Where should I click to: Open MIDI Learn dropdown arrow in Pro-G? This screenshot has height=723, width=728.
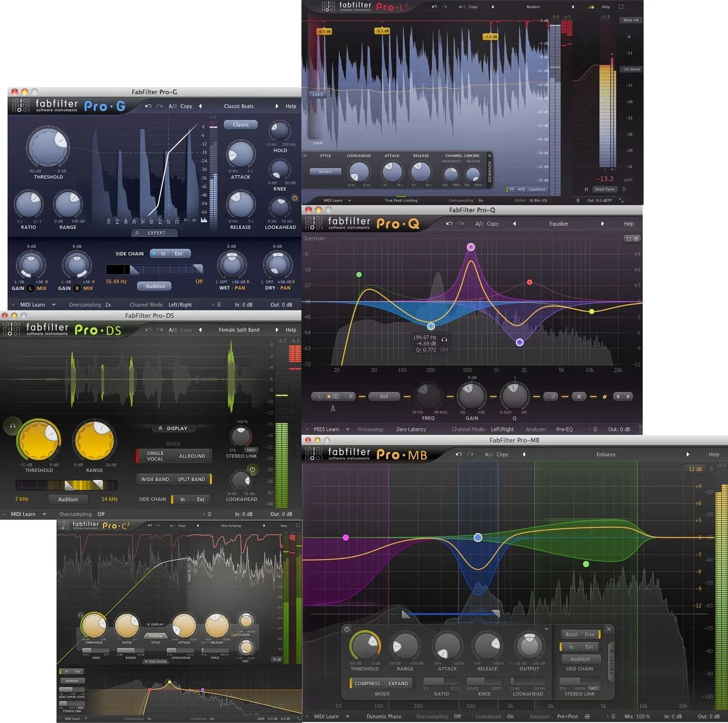tap(53, 305)
